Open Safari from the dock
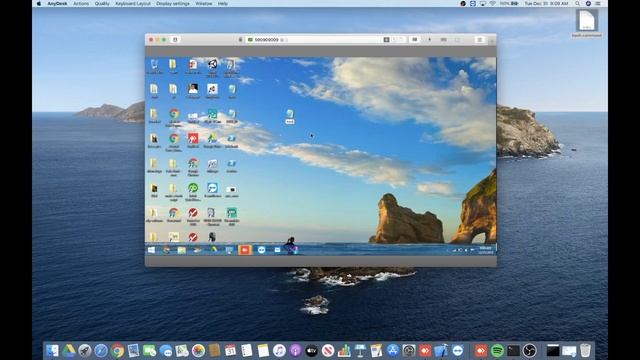The image size is (640, 360). coord(101,351)
